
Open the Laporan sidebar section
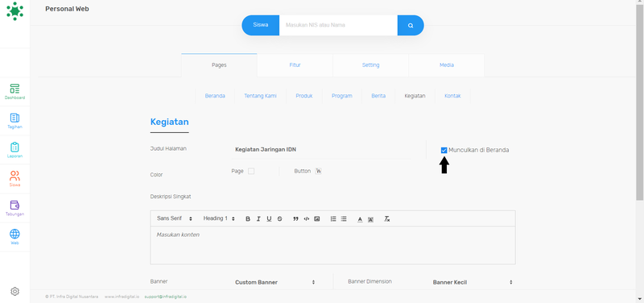click(14, 150)
